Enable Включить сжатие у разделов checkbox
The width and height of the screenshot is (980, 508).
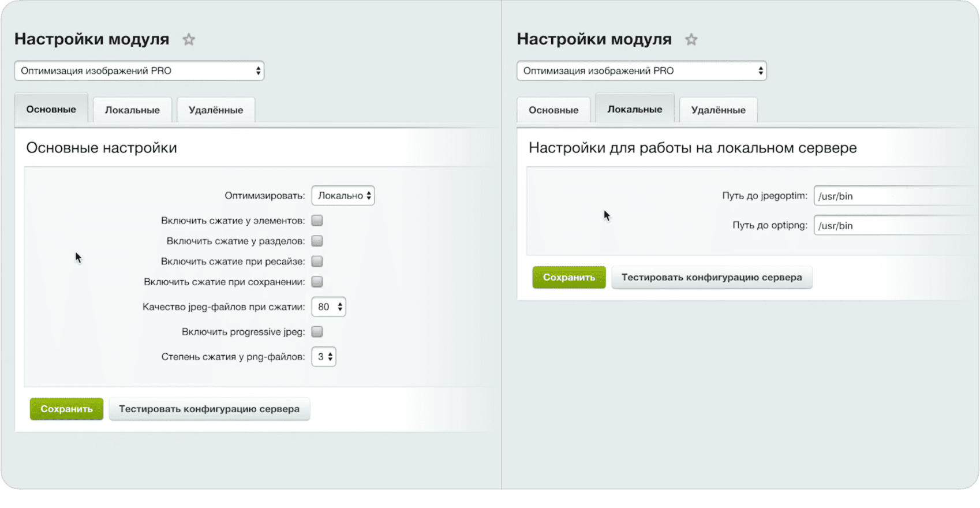[x=317, y=241]
